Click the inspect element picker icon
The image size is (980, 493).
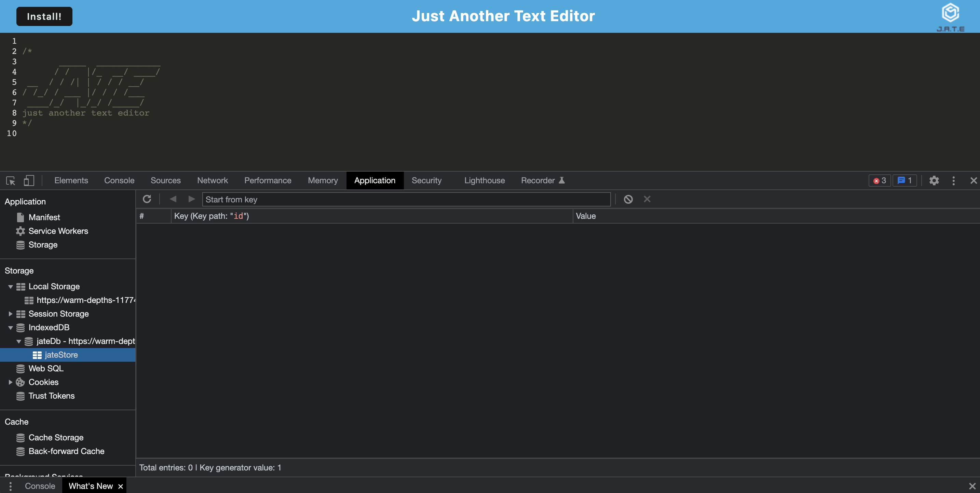(11, 181)
